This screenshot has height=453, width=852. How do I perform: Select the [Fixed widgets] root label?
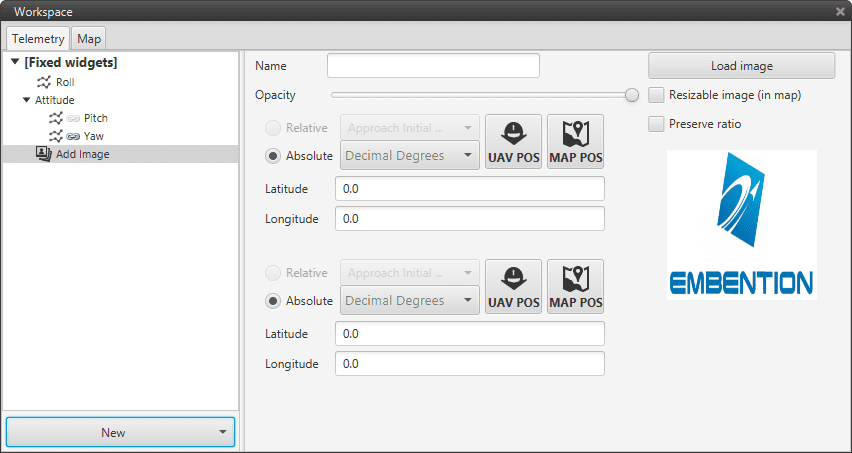coord(71,63)
